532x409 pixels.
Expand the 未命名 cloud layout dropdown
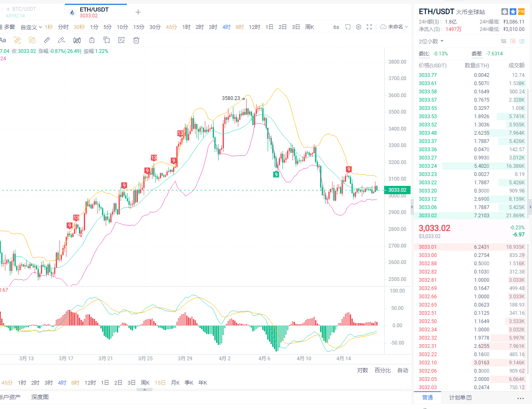click(394, 27)
